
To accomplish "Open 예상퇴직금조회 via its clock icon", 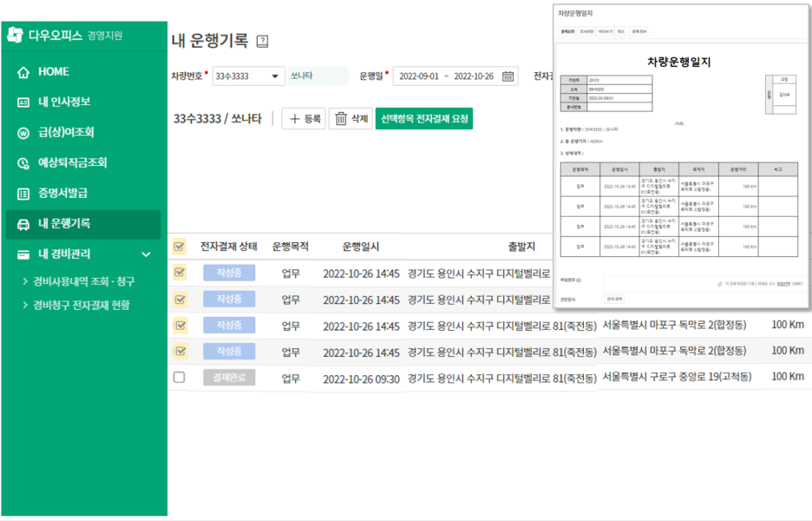I will [x=22, y=163].
